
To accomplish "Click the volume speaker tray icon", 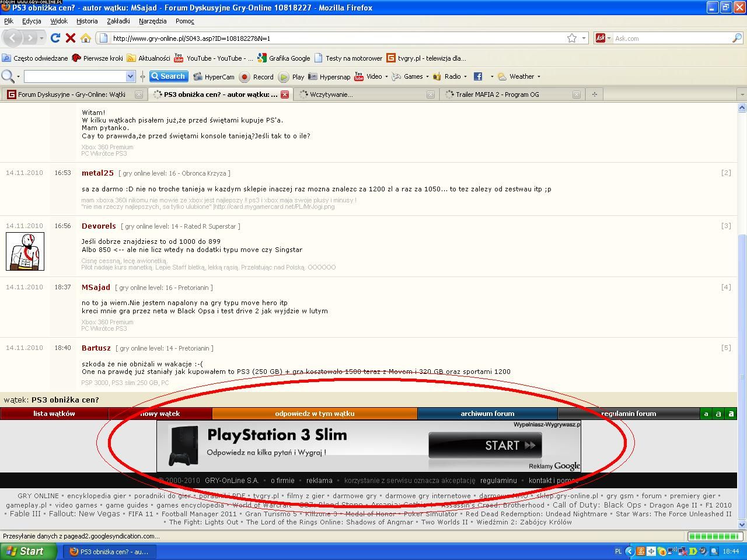I will [703, 551].
